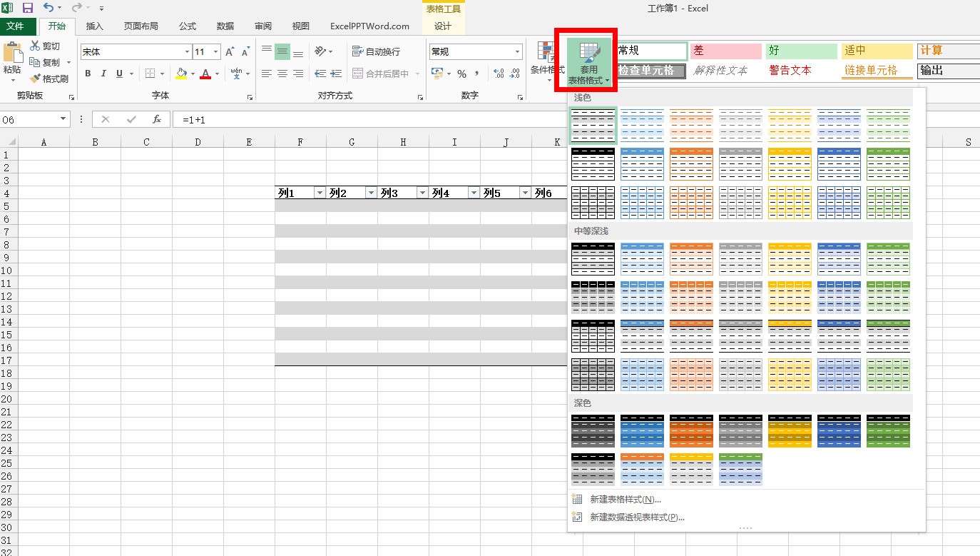
Task: Open the borders icon in the font group
Action: point(150,74)
